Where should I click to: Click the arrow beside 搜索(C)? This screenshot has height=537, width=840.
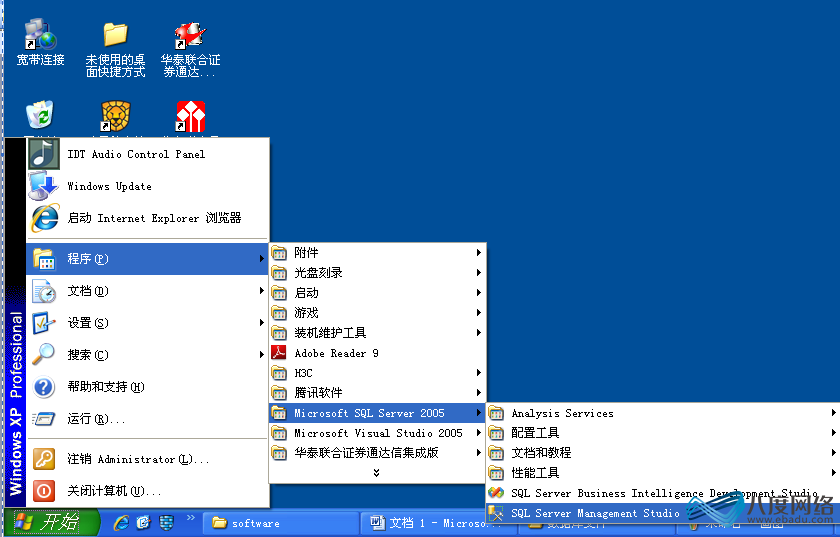tap(261, 355)
